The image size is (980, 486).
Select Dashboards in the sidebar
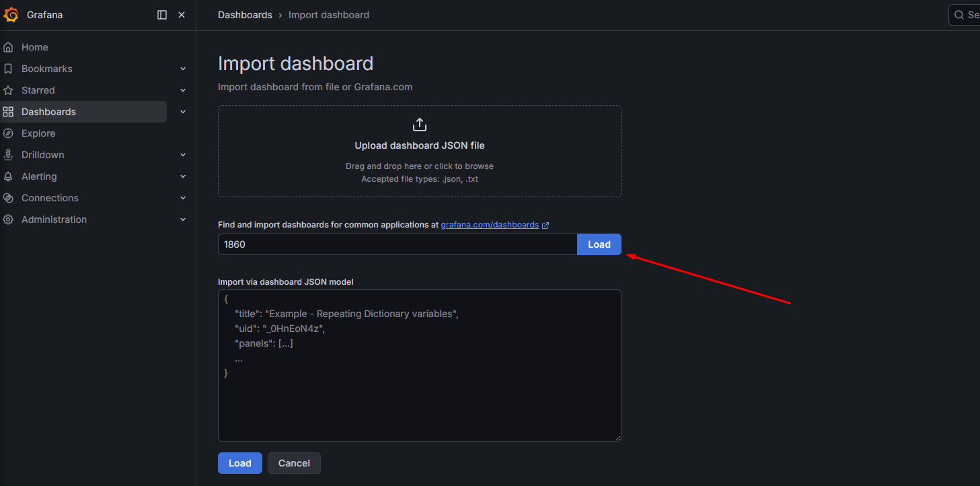(x=83, y=112)
